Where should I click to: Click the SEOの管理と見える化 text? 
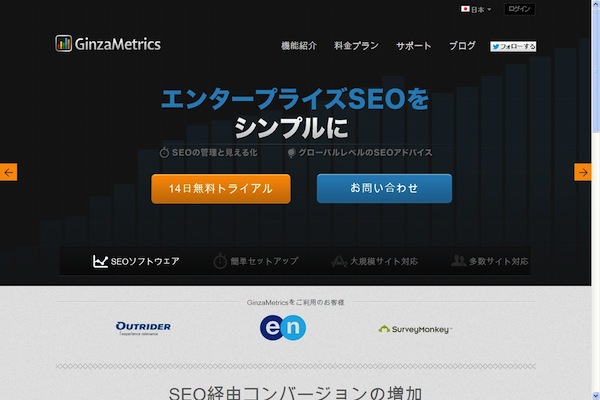(x=215, y=153)
